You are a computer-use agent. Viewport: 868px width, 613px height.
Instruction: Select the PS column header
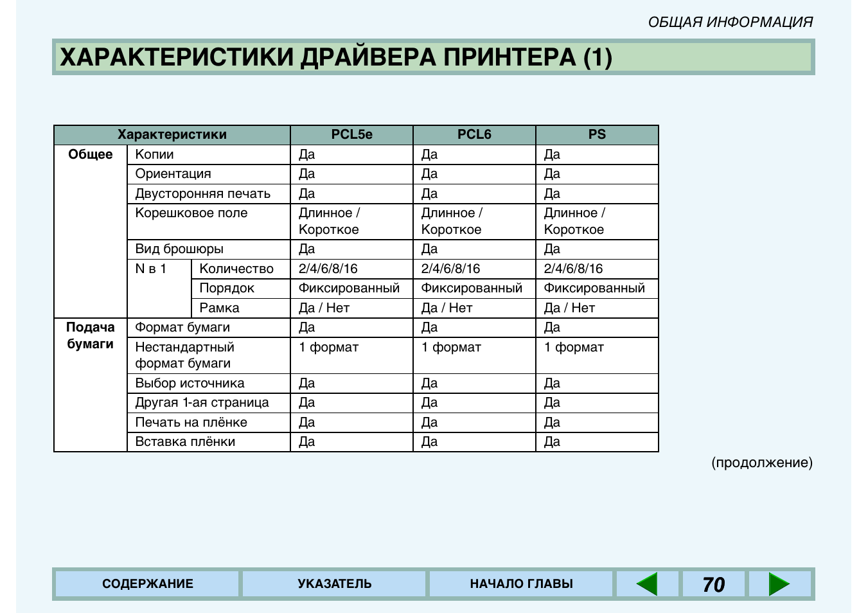coord(597,135)
